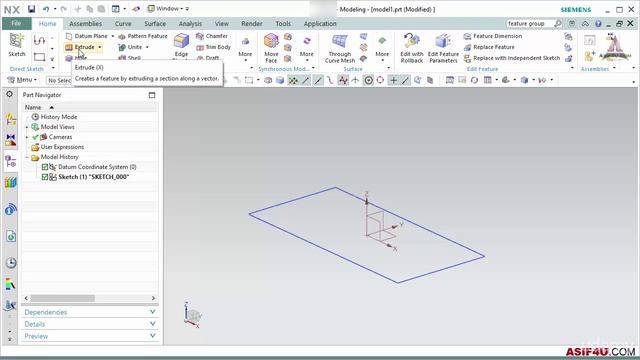The width and height of the screenshot is (640, 360).
Task: Maximize the Part Navigator panel
Action: click(x=152, y=95)
